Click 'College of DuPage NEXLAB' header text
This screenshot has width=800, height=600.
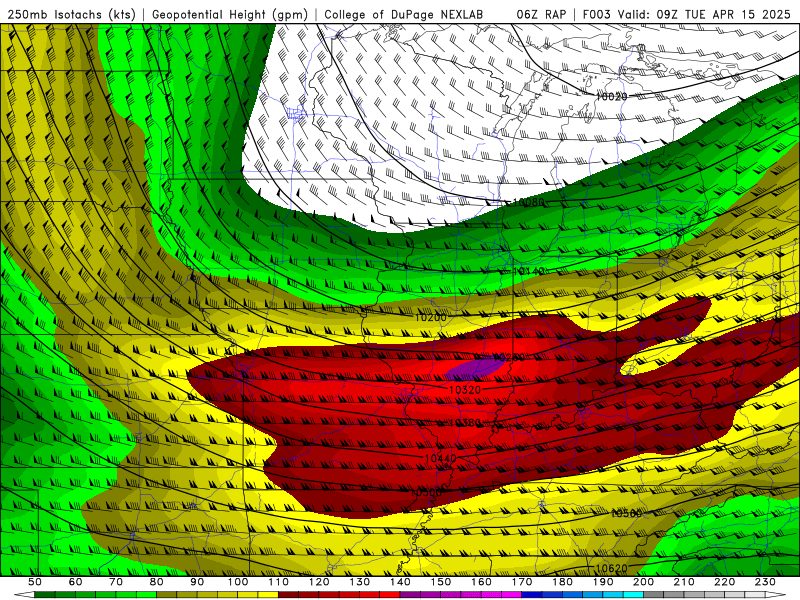pyautogui.click(x=404, y=14)
